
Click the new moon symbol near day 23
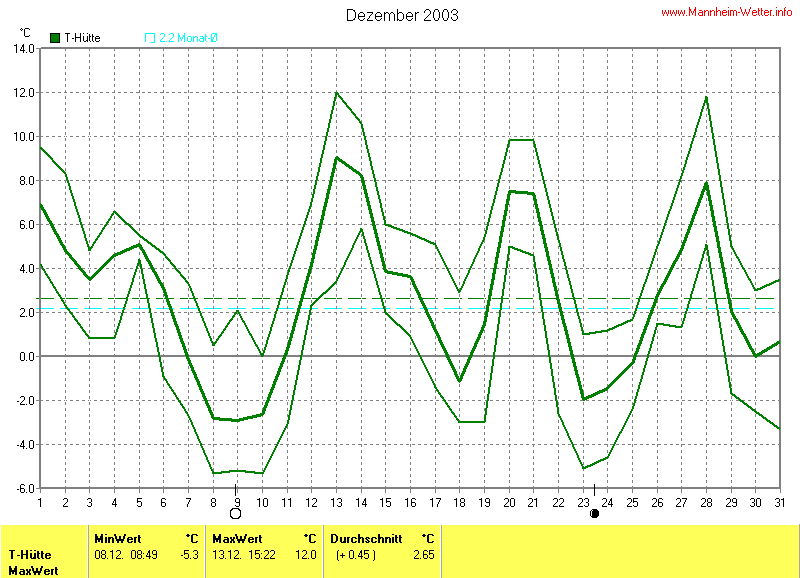(x=594, y=514)
